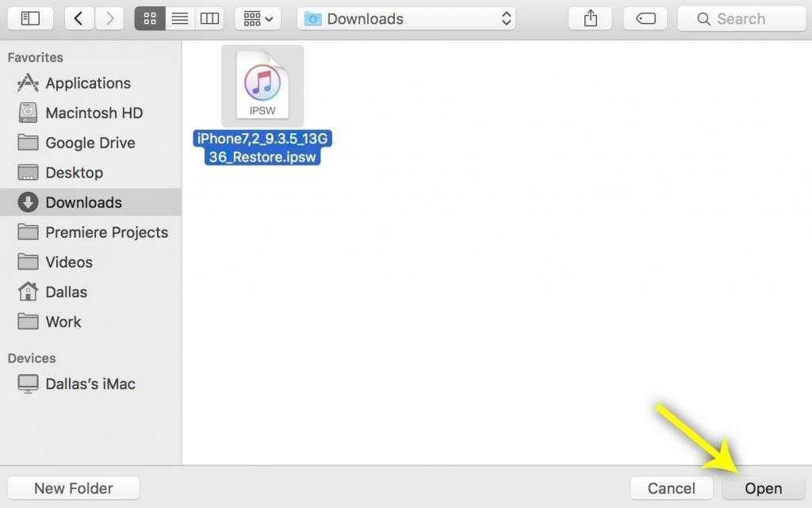
Task: Select the iPhone7,2 IPSW file thumbnail
Action: tap(262, 86)
